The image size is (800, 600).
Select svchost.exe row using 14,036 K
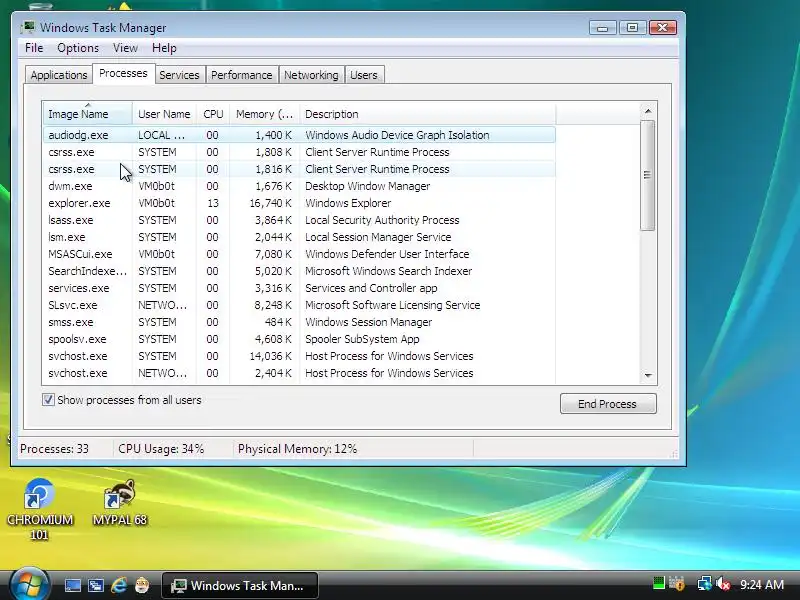(299, 356)
